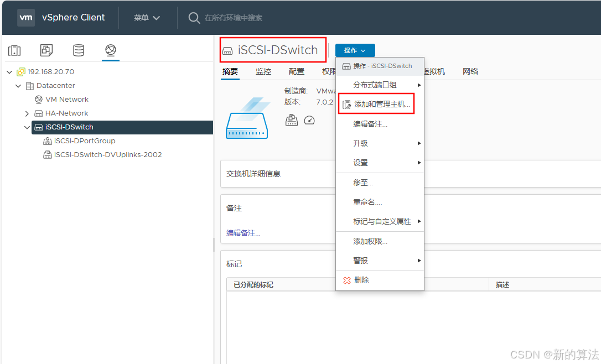Click the red delete X icon
This screenshot has width=601, height=364.
[347, 280]
